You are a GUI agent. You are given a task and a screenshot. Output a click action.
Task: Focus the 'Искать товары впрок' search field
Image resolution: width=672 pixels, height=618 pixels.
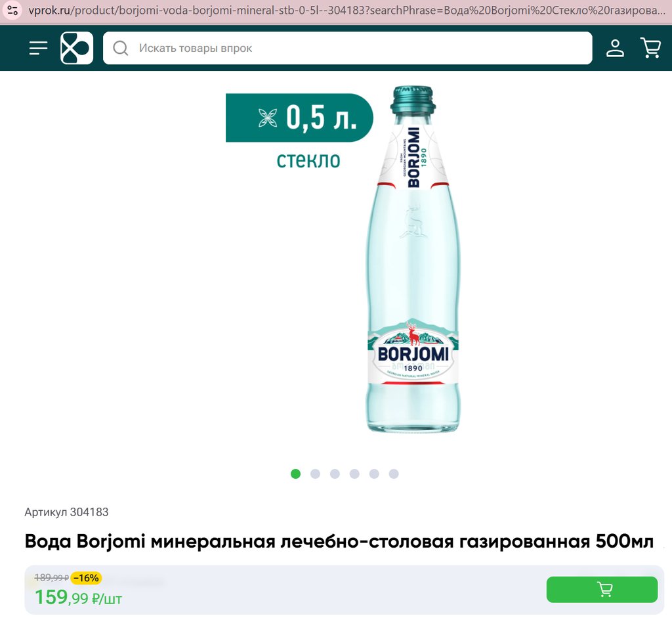click(348, 48)
